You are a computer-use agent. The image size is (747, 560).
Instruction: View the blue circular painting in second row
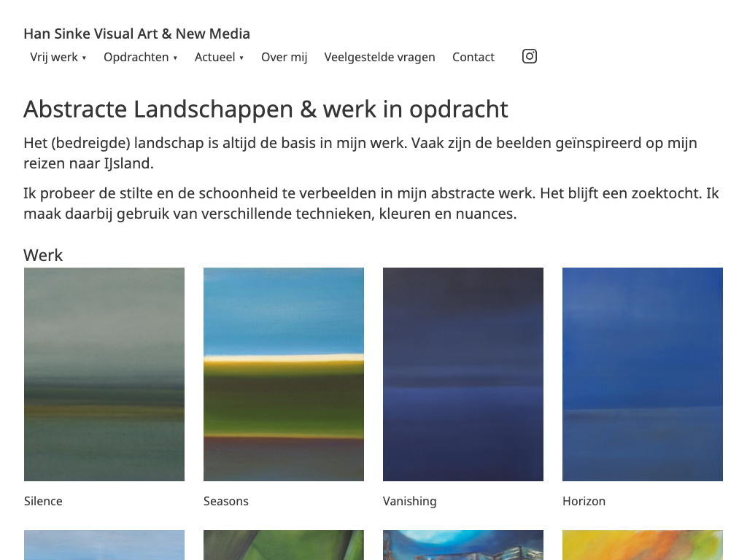tap(463, 545)
